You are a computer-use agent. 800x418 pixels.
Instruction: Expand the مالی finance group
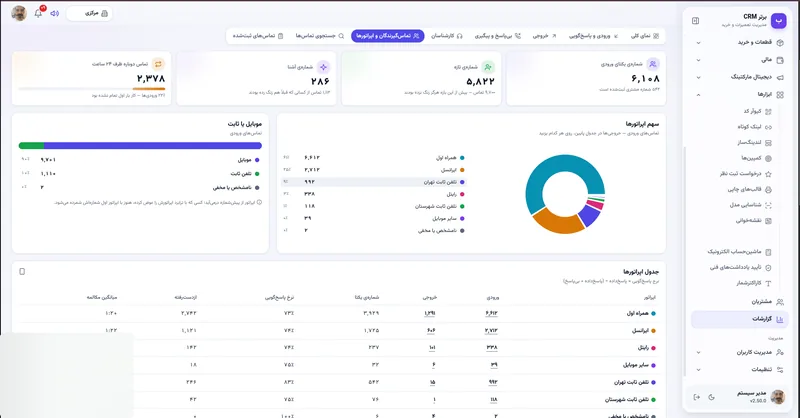point(740,60)
